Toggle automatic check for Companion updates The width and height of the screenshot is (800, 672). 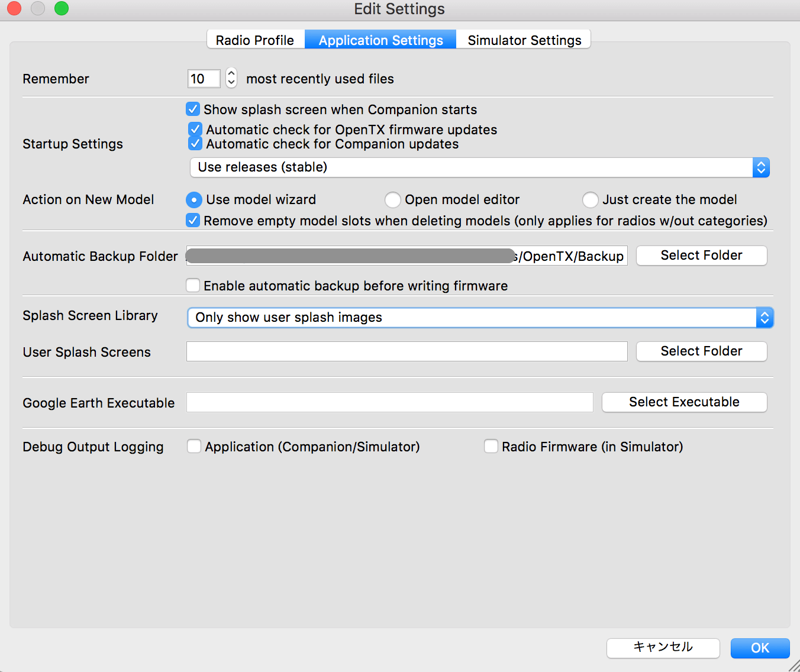195,144
